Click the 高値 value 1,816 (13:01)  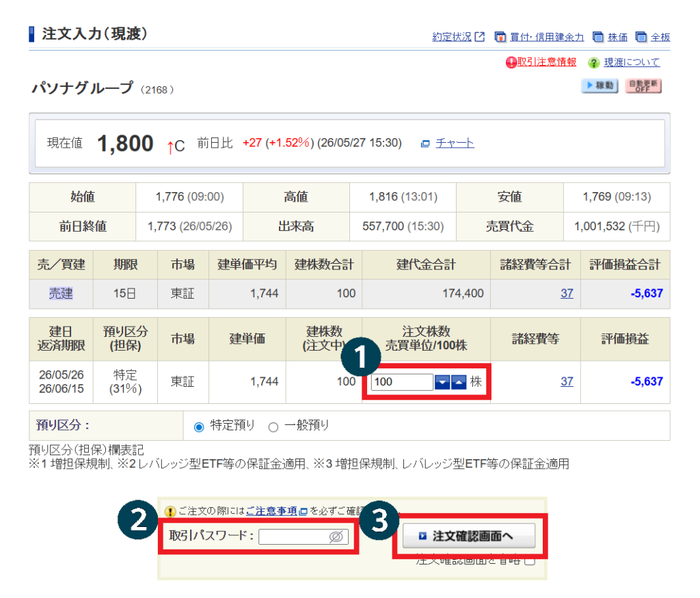click(x=403, y=197)
